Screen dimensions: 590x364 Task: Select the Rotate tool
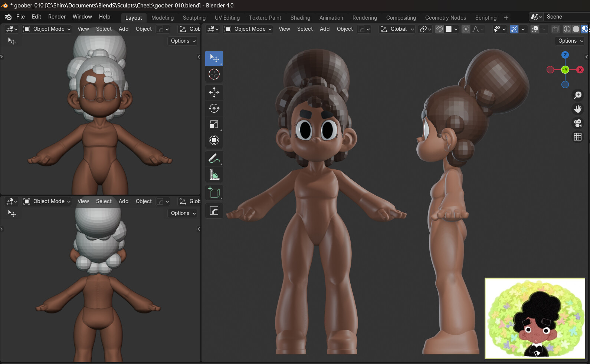pyautogui.click(x=214, y=108)
